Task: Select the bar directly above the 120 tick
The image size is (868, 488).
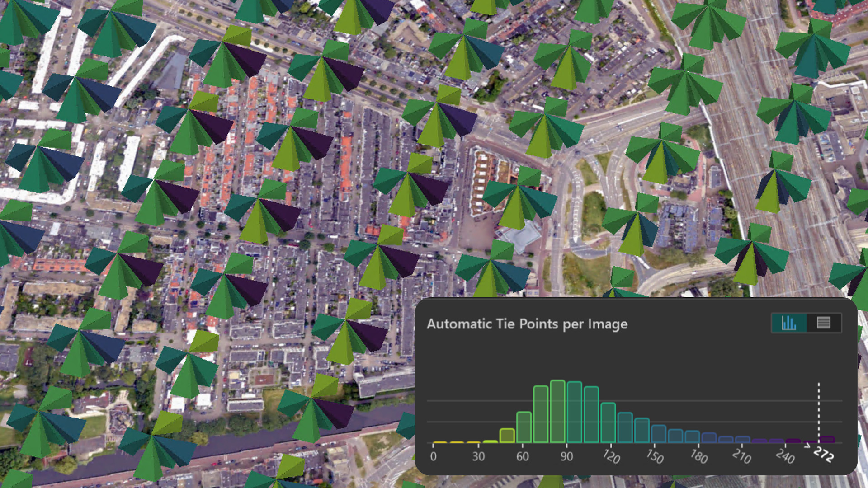Action: (x=608, y=422)
